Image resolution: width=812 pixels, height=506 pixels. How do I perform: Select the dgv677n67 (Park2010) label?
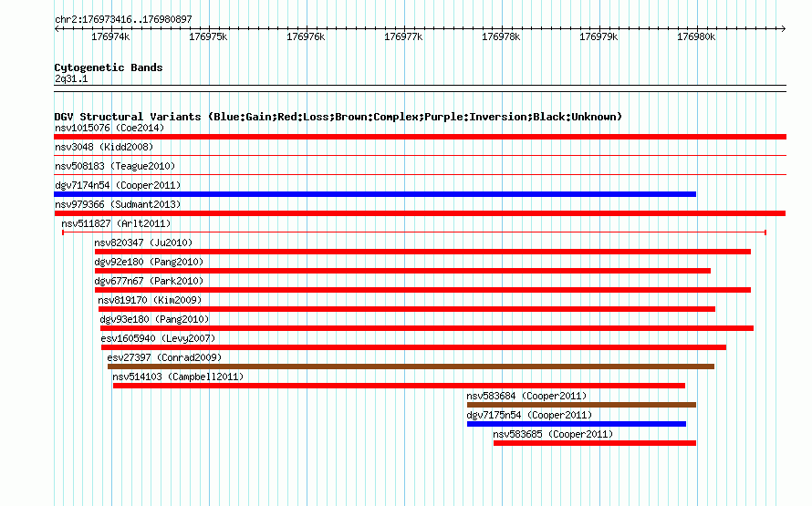149,281
